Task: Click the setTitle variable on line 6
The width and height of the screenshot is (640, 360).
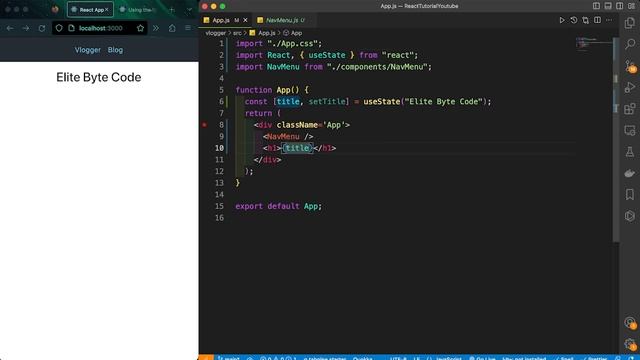Action: pyautogui.click(x=327, y=102)
